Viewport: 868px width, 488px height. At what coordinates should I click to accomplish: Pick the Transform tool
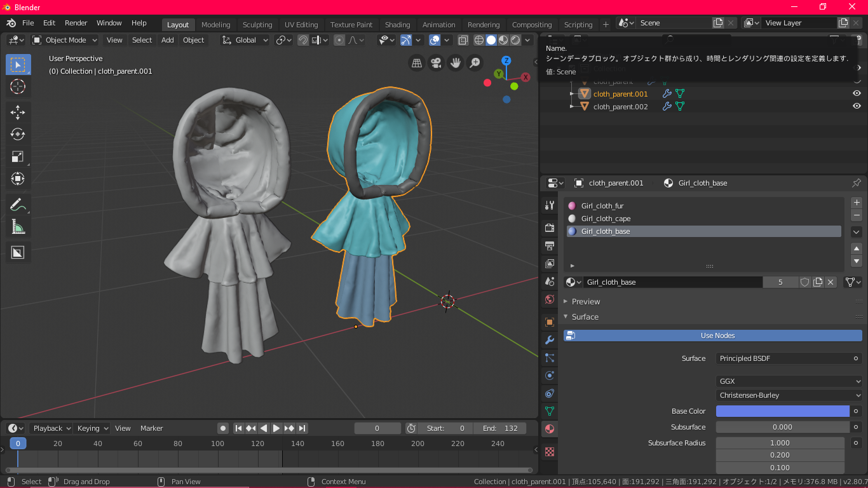(18, 179)
